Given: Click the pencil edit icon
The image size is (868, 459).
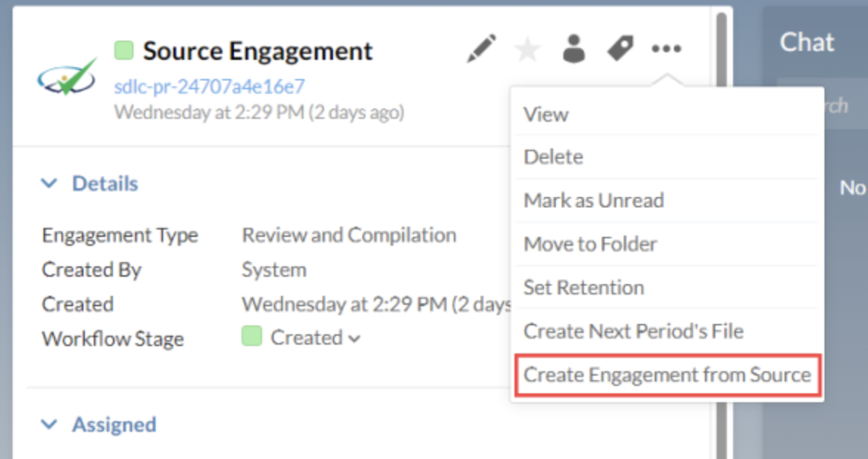Looking at the screenshot, I should [481, 49].
